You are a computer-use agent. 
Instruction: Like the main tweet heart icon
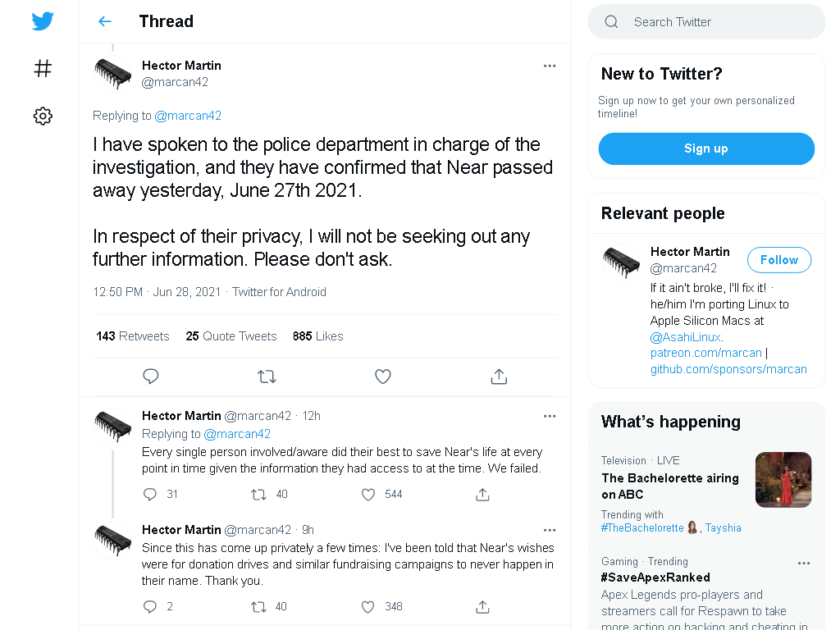382,376
